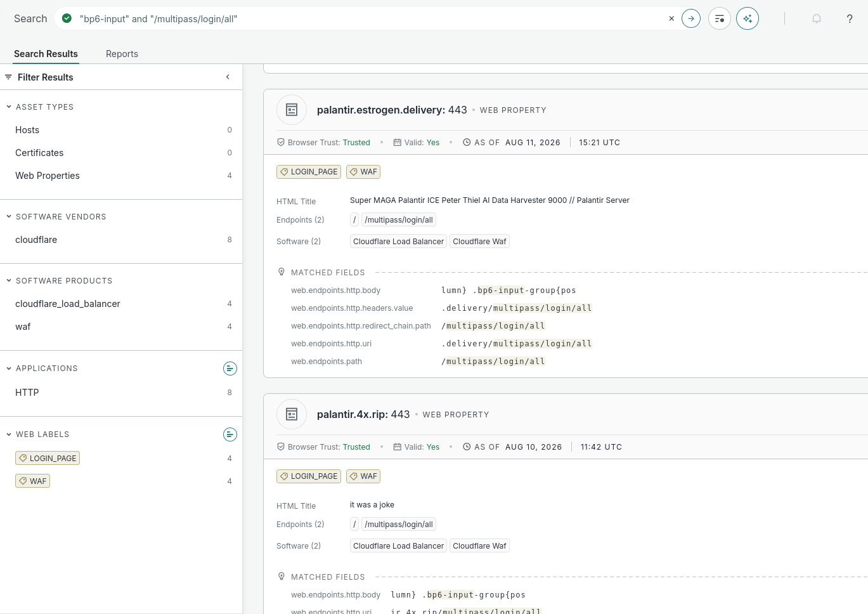Image resolution: width=868 pixels, height=614 pixels.
Task: Clear the search query with the X icon
Action: (671, 19)
